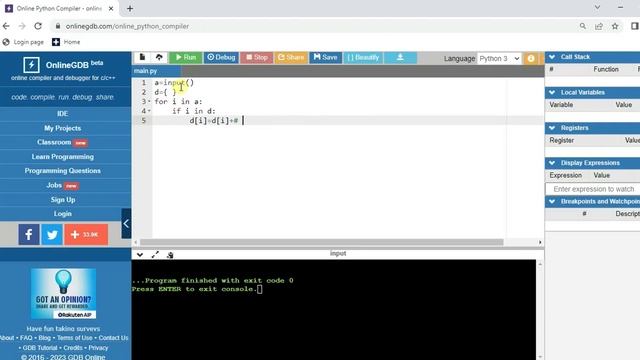Click the editor horizontal scrollbar
Screen dimensions: 640x360
322,242
